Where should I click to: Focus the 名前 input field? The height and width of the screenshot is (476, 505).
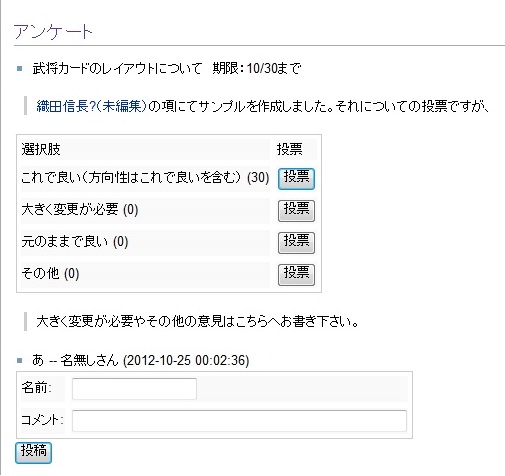[134, 389]
